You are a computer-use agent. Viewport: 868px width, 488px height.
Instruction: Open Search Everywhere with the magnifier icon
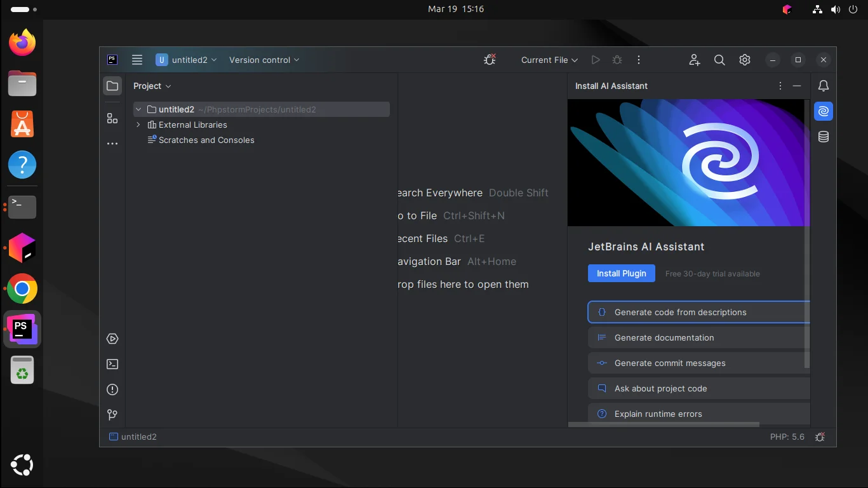click(x=719, y=60)
